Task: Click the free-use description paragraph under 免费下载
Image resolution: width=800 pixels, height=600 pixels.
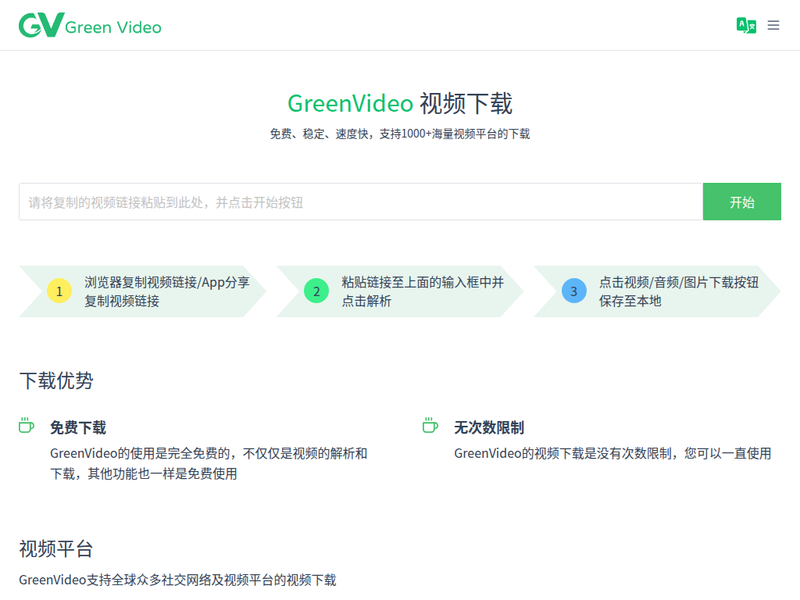Action: point(209,463)
